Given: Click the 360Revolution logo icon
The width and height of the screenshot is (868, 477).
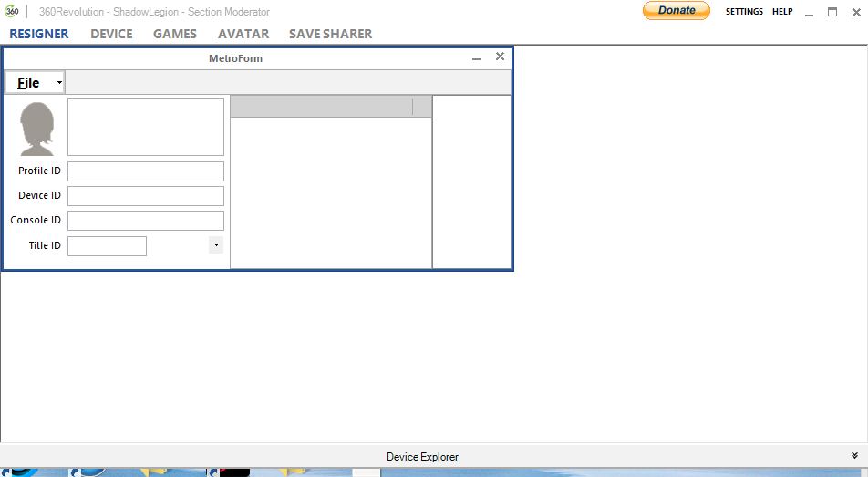Looking at the screenshot, I should [12, 12].
